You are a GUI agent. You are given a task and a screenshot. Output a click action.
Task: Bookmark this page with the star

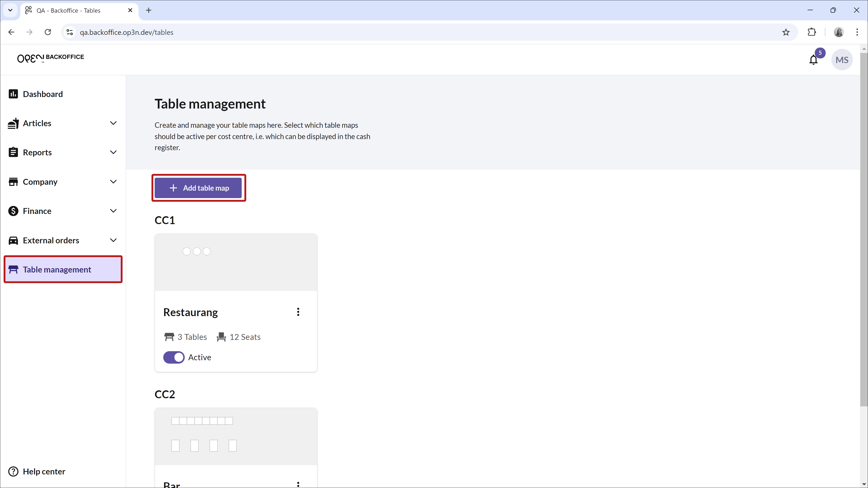click(786, 32)
